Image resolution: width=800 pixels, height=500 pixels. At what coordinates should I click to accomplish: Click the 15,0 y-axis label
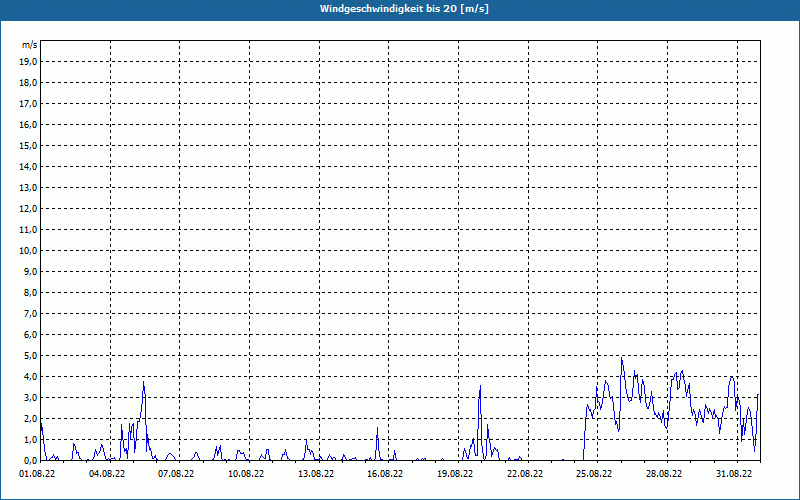(x=28, y=145)
